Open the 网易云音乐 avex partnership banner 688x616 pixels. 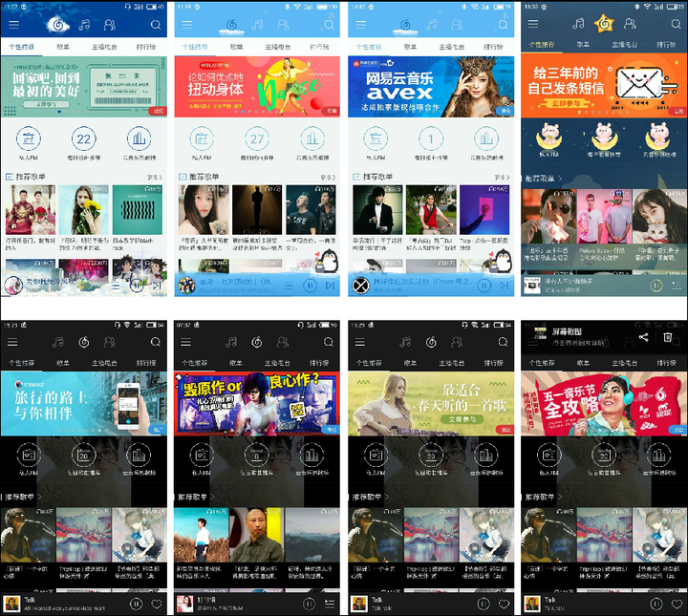(431, 87)
